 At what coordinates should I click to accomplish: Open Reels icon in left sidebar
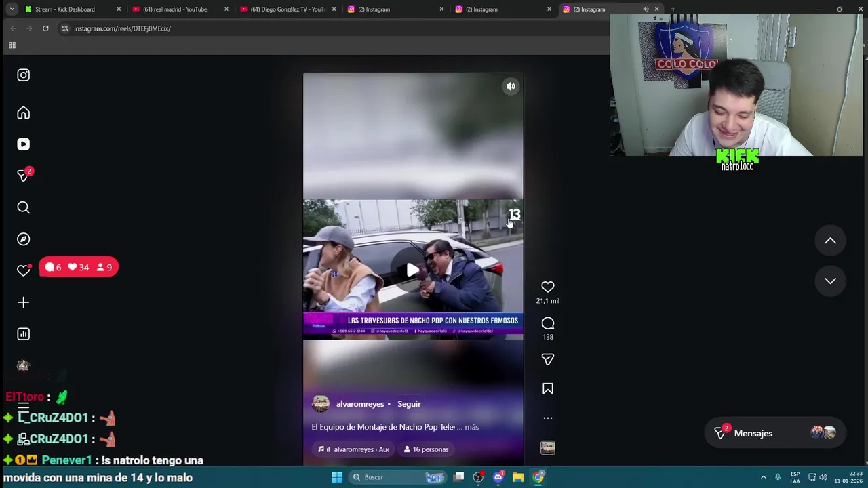coord(24,144)
